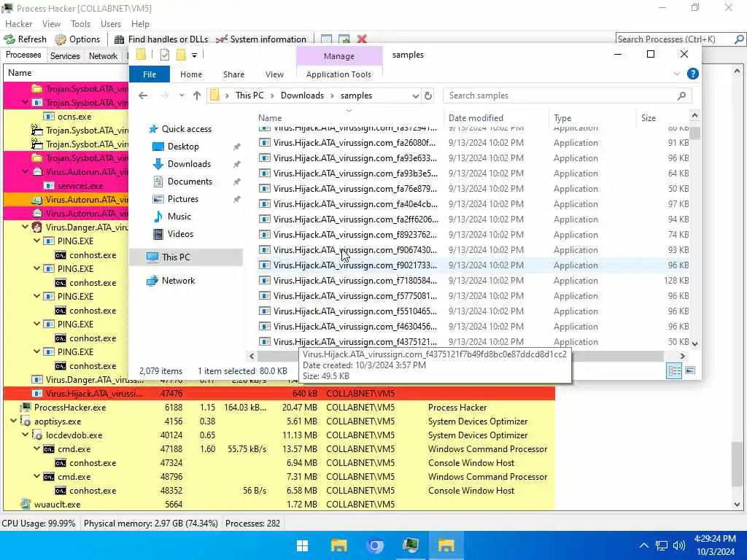Open the Users menu
The height and width of the screenshot is (560, 747).
pyautogui.click(x=111, y=24)
